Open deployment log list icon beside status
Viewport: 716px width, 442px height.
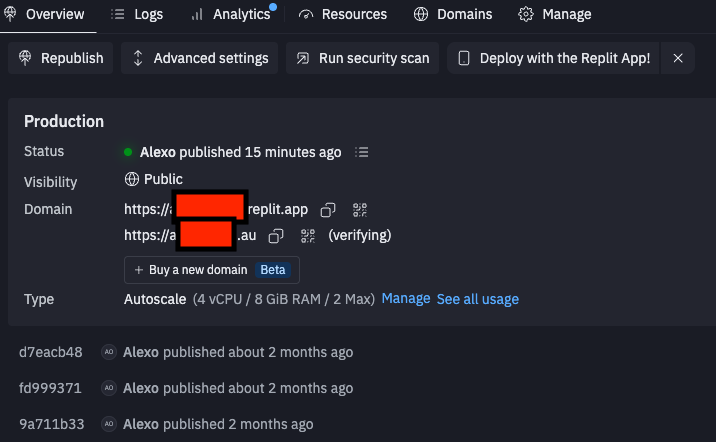362,152
